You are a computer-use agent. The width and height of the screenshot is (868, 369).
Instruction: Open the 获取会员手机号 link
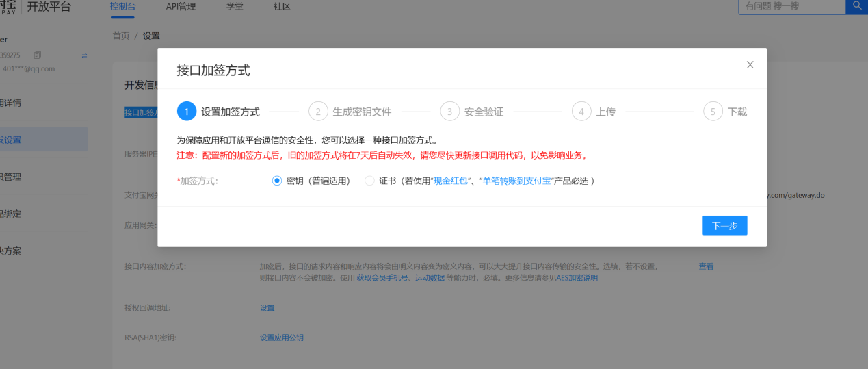pos(383,278)
